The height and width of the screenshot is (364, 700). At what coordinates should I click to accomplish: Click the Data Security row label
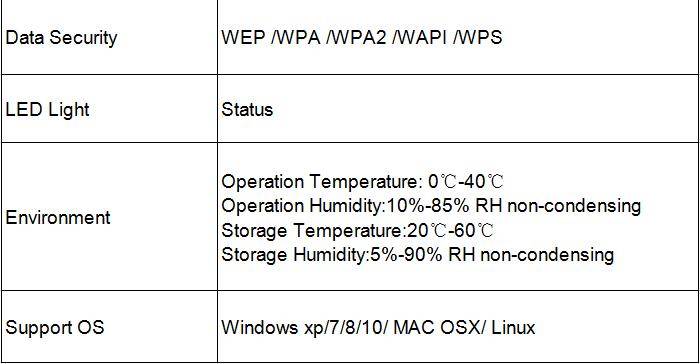(61, 38)
